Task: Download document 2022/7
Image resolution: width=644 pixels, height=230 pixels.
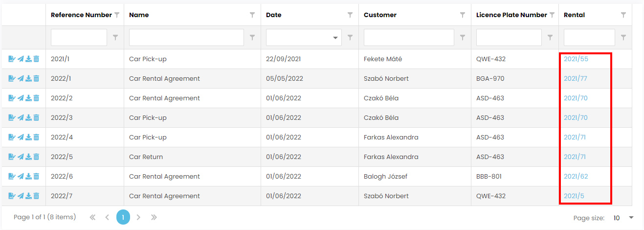Action: point(28,196)
